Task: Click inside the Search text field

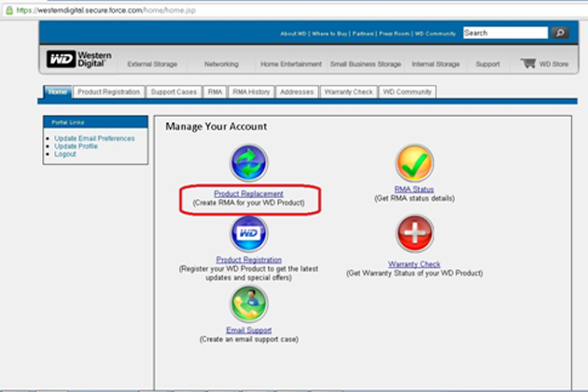Action: (504, 33)
